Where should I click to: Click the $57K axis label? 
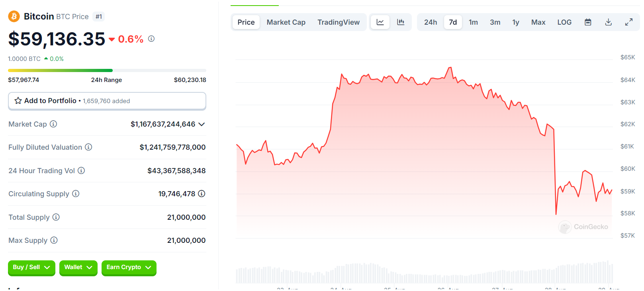(628, 236)
